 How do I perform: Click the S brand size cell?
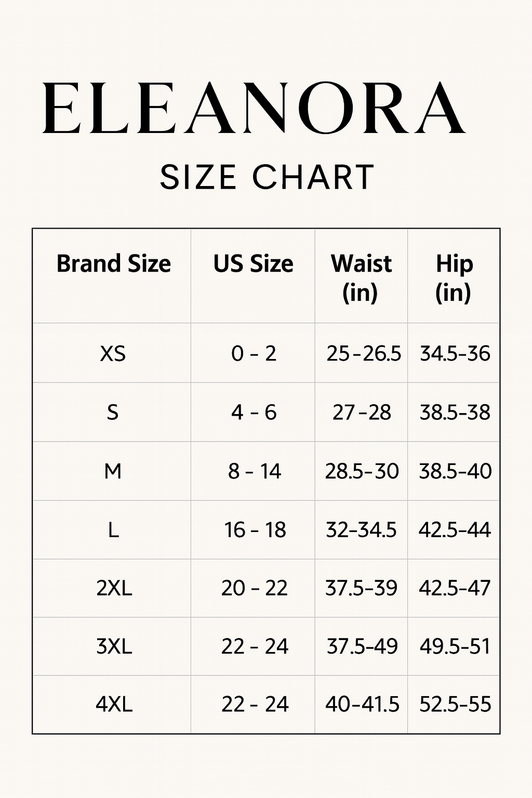[x=113, y=413]
